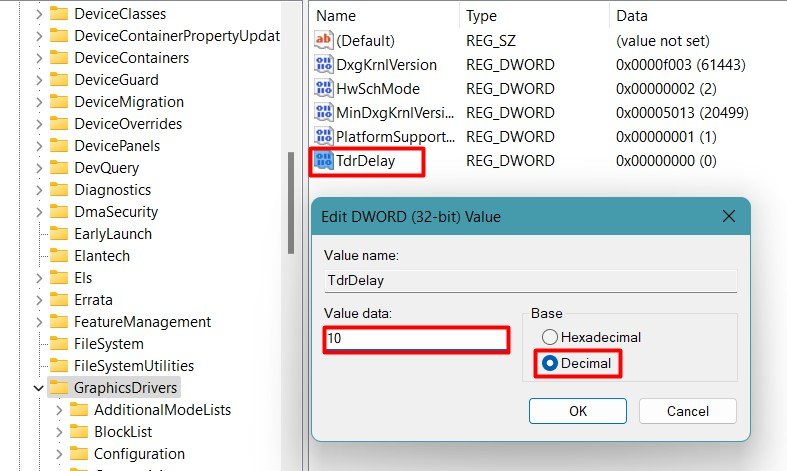
Task: Select the Els tree entry
Action: point(83,278)
